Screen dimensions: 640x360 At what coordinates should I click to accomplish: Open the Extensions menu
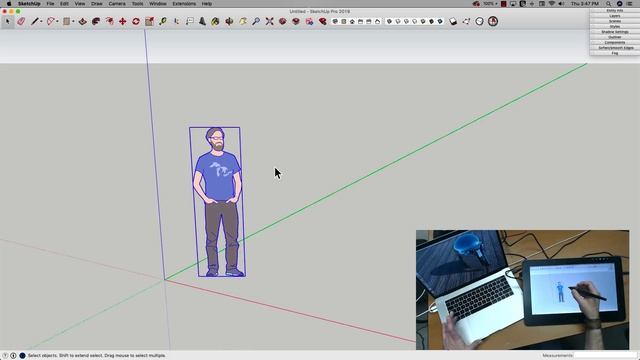pyautogui.click(x=184, y=4)
